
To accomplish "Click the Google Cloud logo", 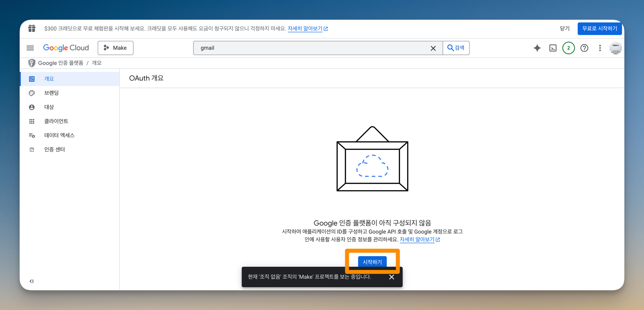I will (x=66, y=48).
